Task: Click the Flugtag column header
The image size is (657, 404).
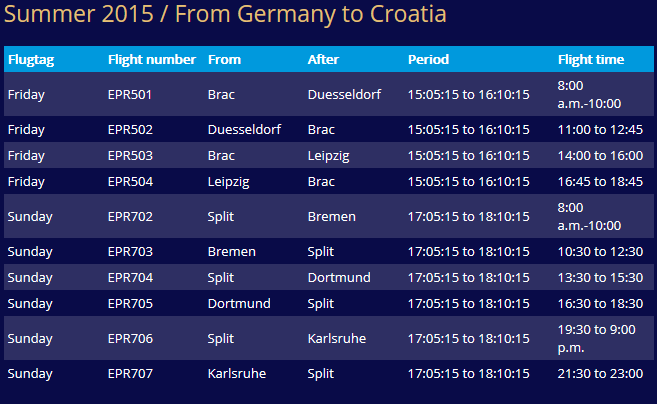Action: point(31,60)
